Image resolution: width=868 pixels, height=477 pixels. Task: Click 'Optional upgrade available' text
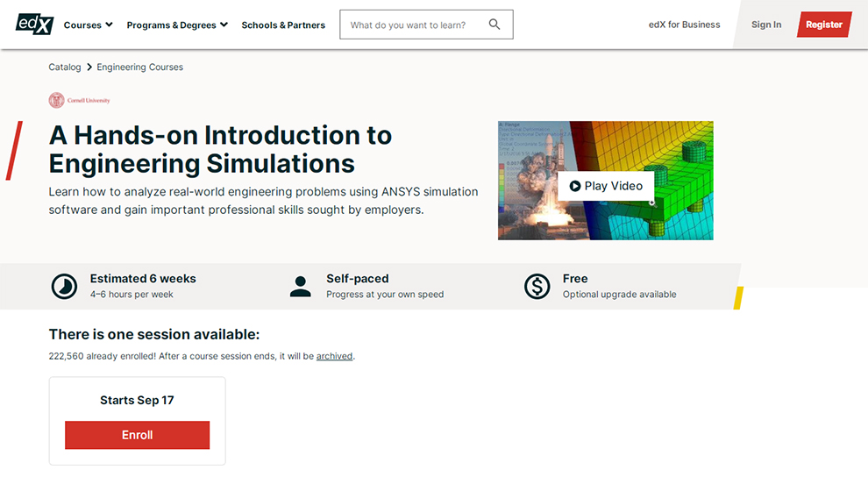[x=620, y=295]
